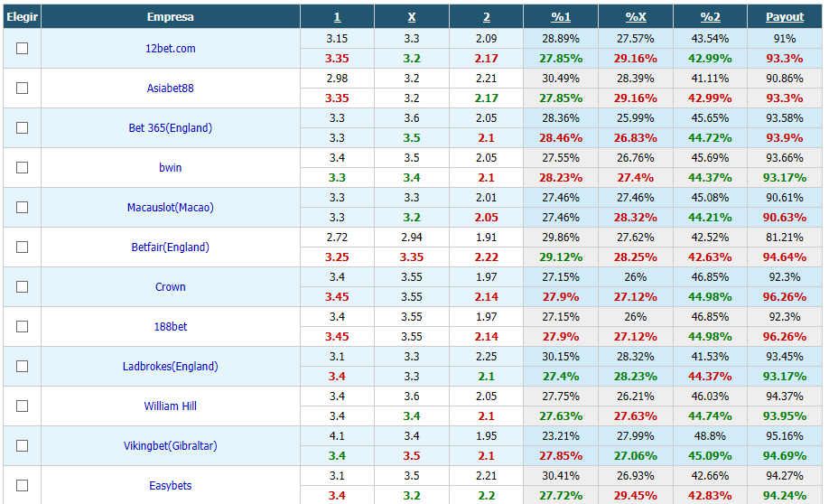Viewport: 829px width, 504px height.
Task: Click Vikingbet's opening home odd 4.1
Action: tap(338, 435)
